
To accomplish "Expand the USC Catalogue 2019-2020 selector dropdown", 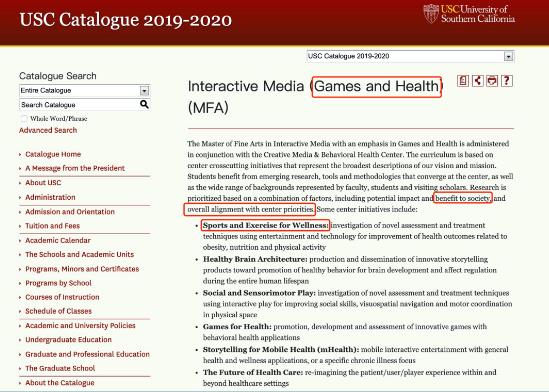I will tap(410, 56).
